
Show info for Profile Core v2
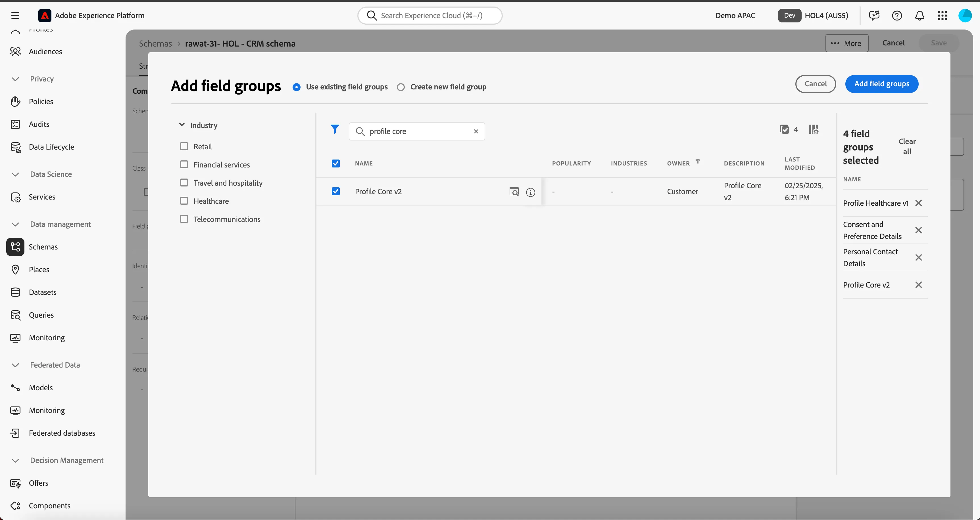click(530, 192)
